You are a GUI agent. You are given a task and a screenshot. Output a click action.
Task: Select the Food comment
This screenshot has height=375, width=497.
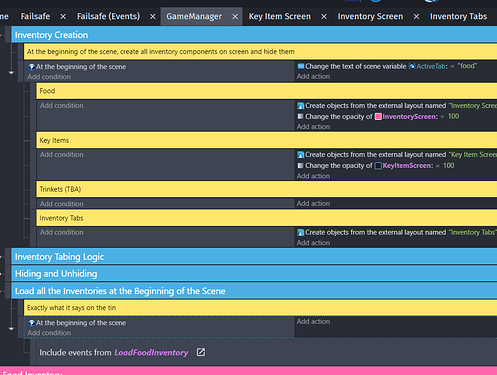click(x=267, y=91)
